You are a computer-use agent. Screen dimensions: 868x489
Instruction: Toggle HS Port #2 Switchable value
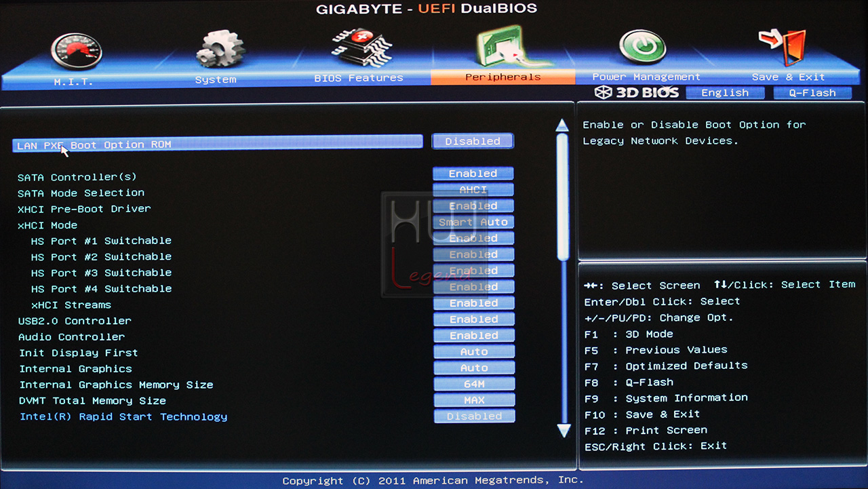(x=473, y=255)
